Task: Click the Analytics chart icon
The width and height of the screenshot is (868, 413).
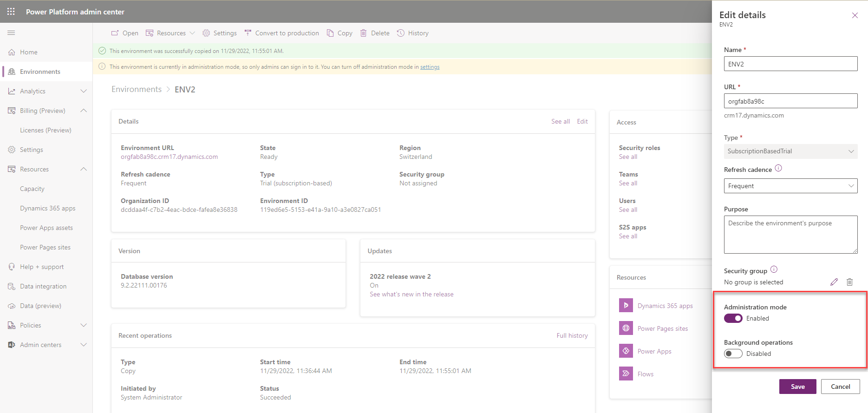Action: tap(12, 92)
